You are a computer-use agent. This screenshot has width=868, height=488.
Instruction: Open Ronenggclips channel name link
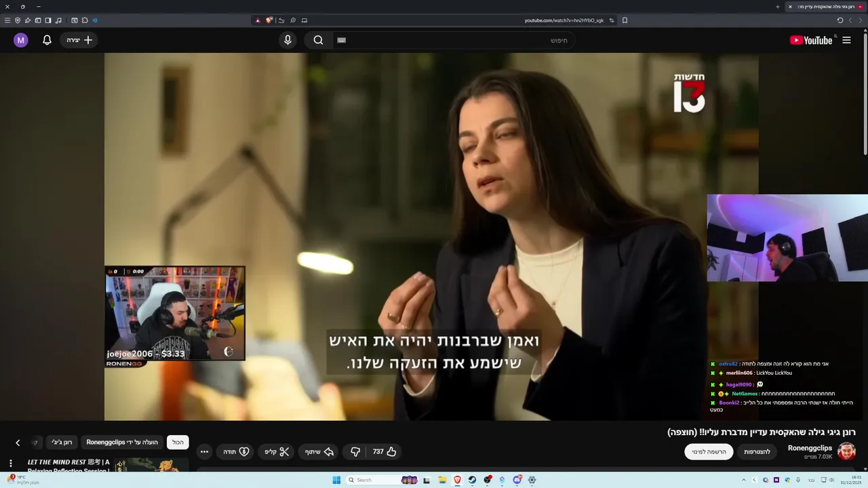[810, 448]
